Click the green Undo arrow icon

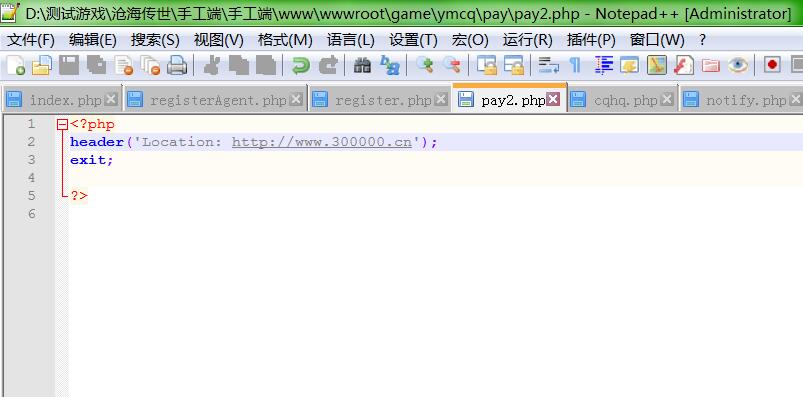pos(301,65)
